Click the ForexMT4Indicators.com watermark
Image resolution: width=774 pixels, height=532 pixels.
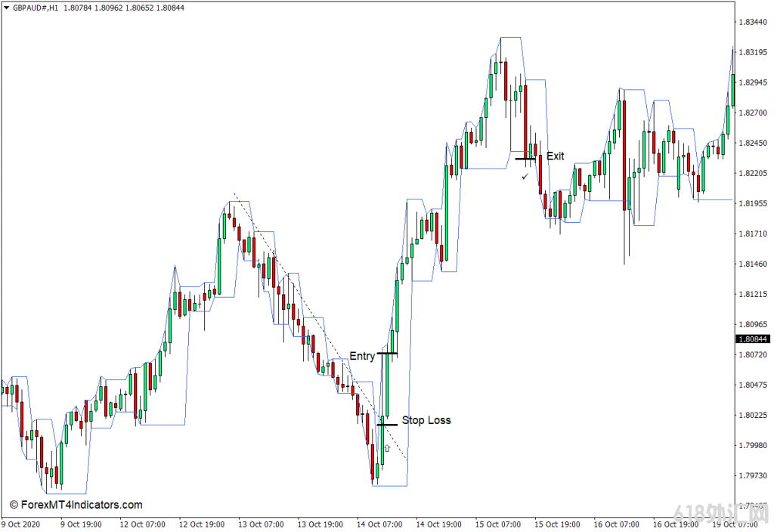tap(76, 505)
